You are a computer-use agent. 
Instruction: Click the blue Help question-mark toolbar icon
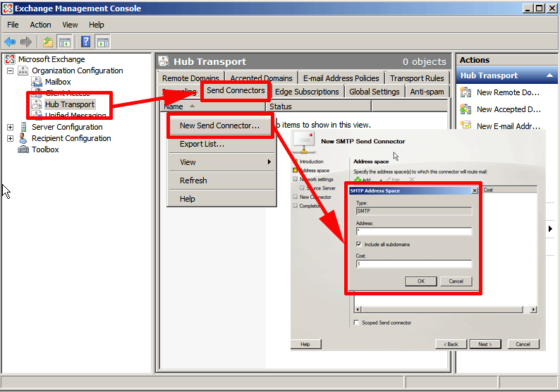tap(86, 42)
